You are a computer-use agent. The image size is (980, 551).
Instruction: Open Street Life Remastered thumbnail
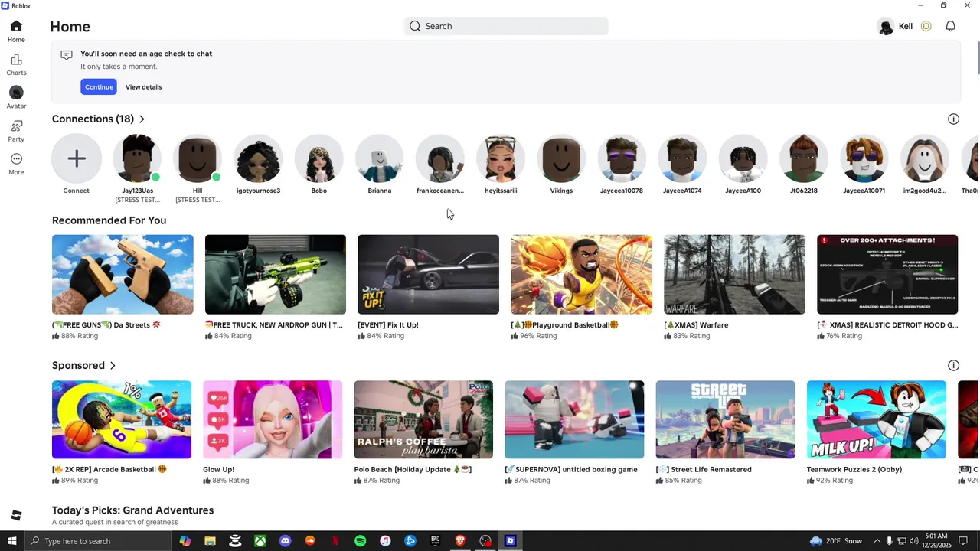[x=725, y=419]
